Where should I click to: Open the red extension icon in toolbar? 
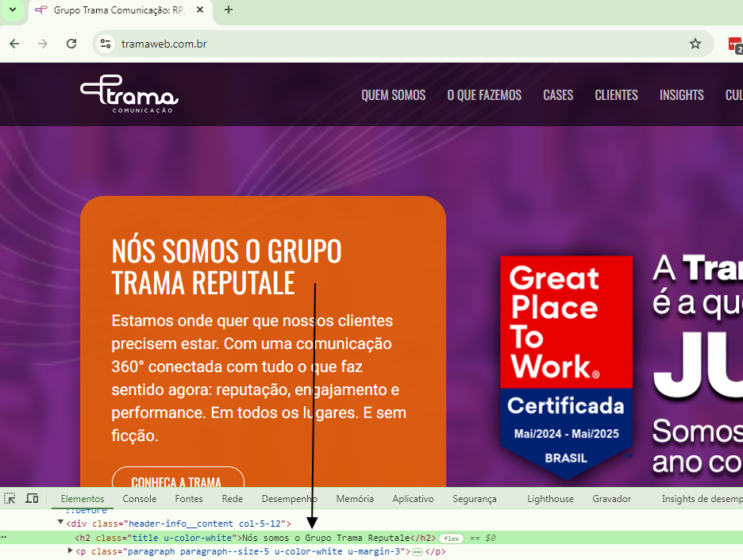(735, 45)
